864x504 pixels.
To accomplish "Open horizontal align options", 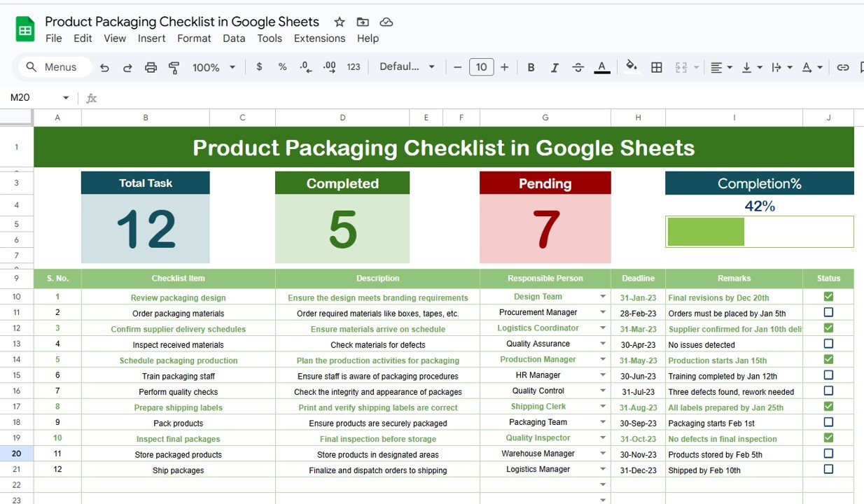I will click(x=721, y=67).
